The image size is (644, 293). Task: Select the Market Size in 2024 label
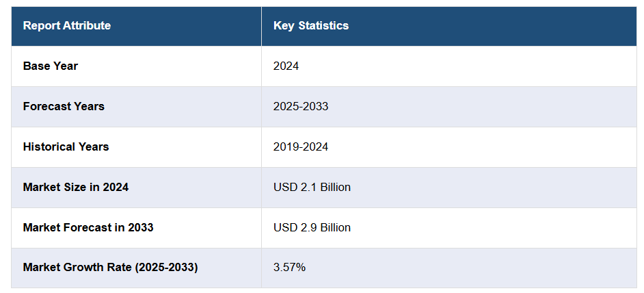point(75,188)
